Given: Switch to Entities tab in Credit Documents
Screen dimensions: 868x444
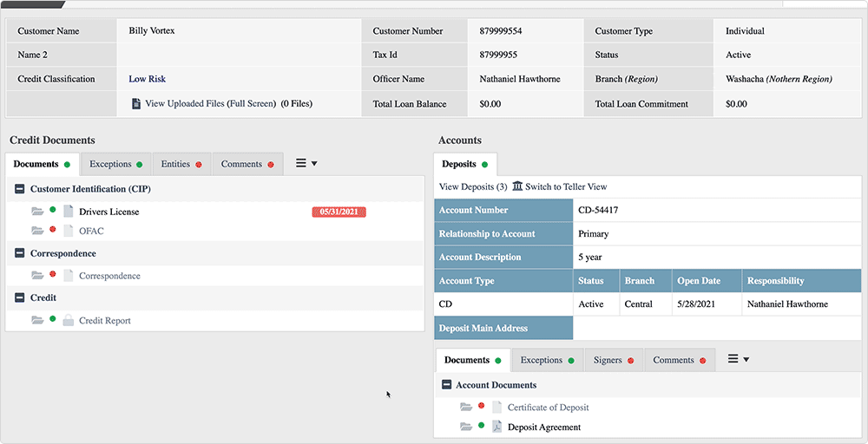Looking at the screenshot, I should 181,164.
